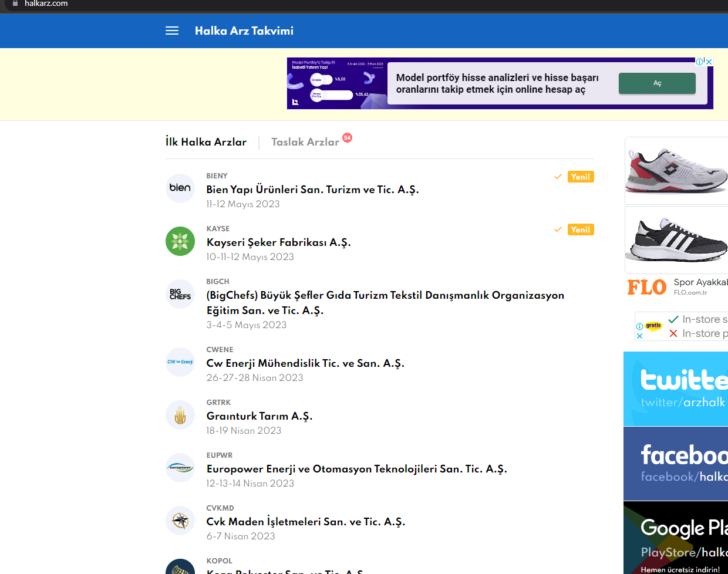Click the Kayseri Şeker green flower logo
Image resolution: width=728 pixels, height=574 pixels.
180,241
